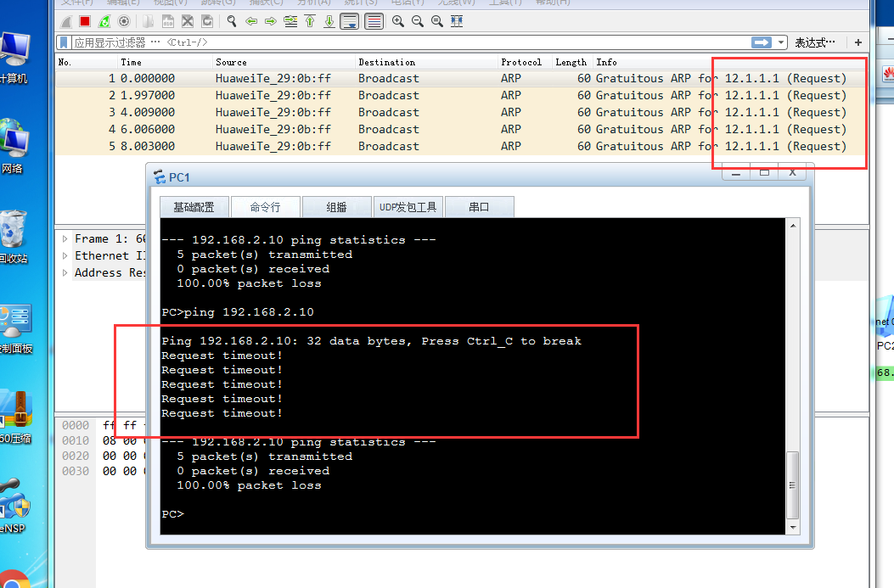Viewport: 894px width, 588px height.
Task: Click PC1 terminal scrollbar down arrow
Action: [792, 528]
